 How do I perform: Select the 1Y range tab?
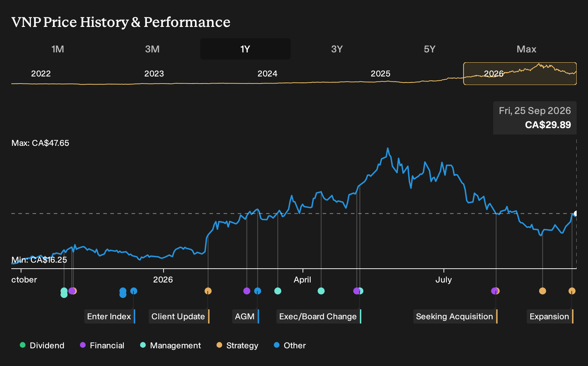245,49
